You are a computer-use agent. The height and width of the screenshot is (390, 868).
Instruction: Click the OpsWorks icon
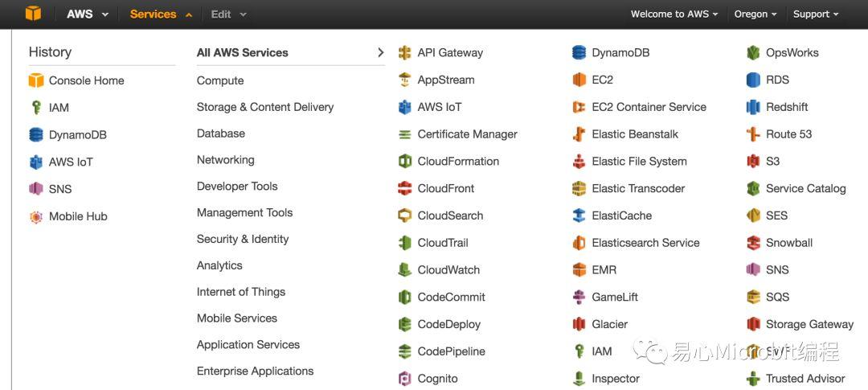pos(753,52)
